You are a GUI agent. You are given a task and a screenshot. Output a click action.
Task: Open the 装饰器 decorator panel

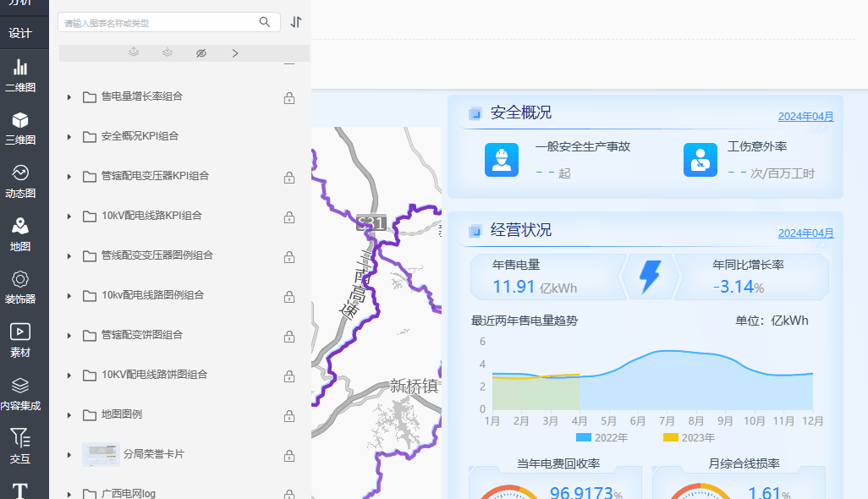pyautogui.click(x=20, y=287)
